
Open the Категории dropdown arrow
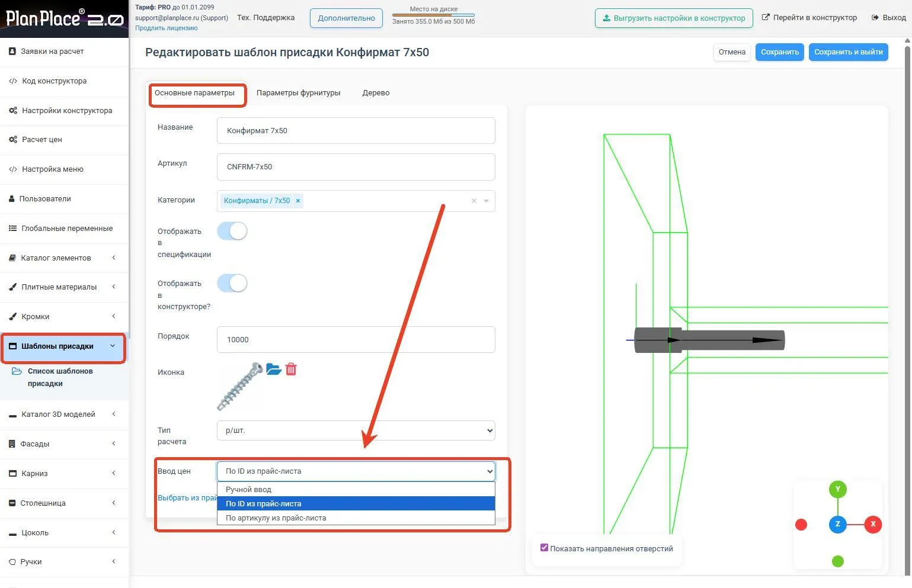[x=486, y=201]
